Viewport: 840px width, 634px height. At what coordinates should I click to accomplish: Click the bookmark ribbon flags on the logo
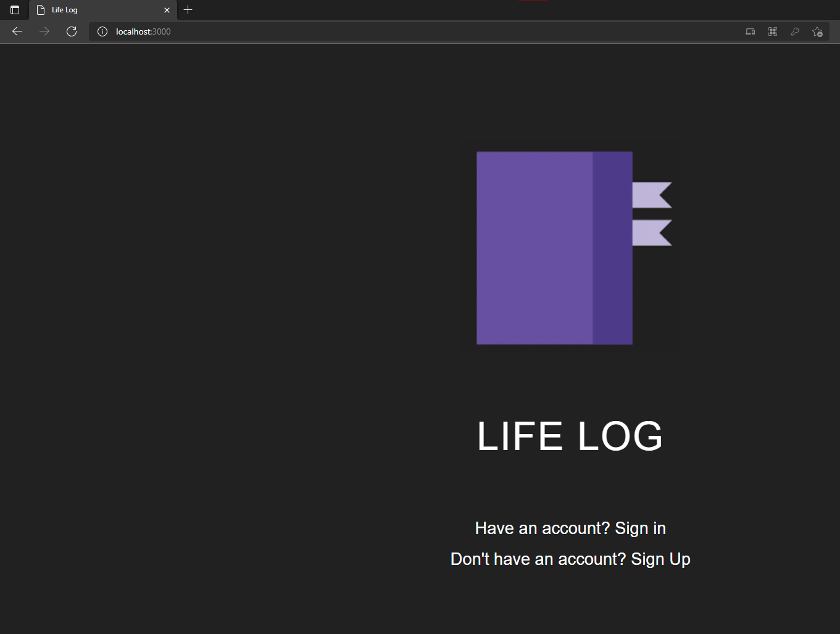(x=652, y=213)
